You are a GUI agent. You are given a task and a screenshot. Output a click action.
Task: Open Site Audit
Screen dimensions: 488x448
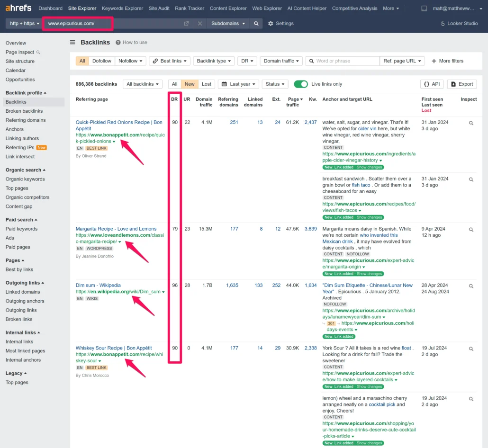(159, 9)
